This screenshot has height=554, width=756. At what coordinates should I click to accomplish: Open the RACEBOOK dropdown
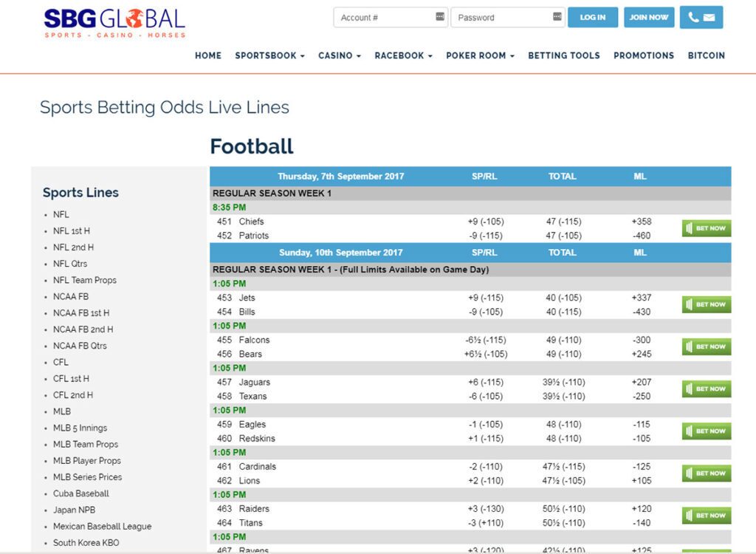402,55
